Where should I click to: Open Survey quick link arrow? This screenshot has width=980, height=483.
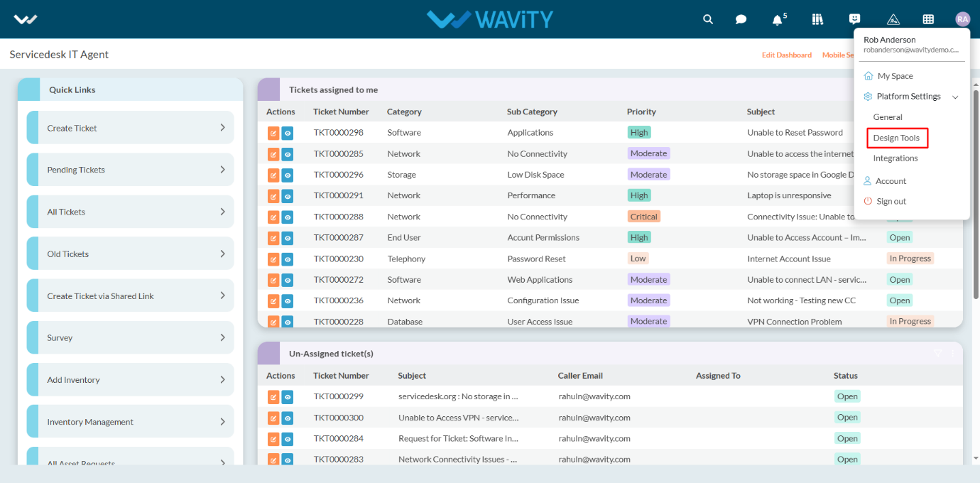pyautogui.click(x=222, y=337)
